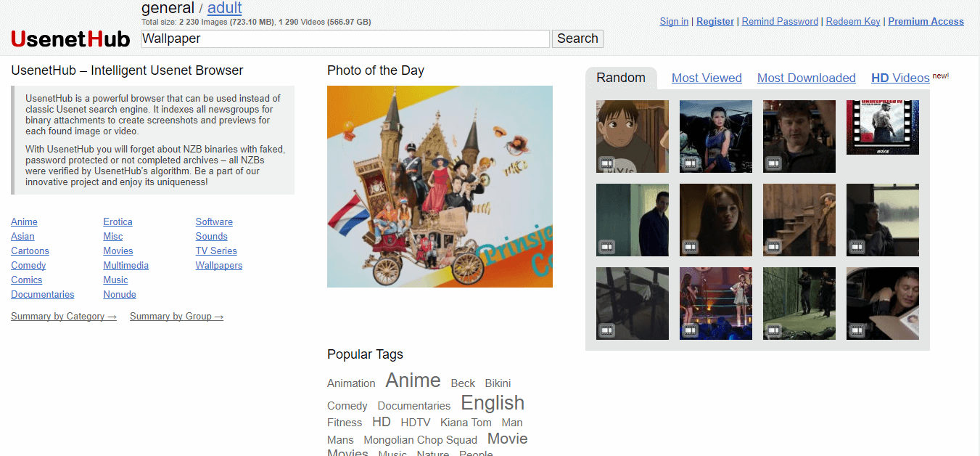Open the Undisputed movie poster thumbnail
980x456 pixels.
(882, 127)
